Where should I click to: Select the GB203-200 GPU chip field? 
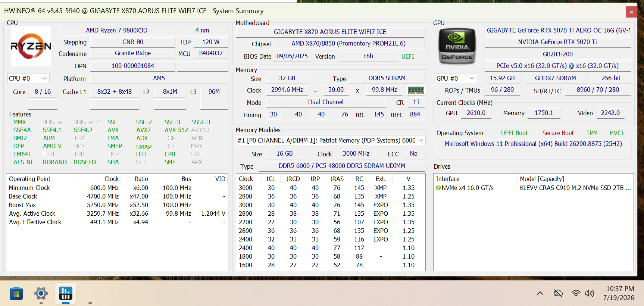coord(557,54)
